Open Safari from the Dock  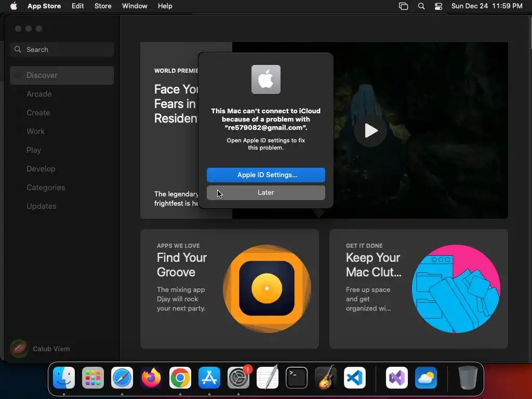122,378
